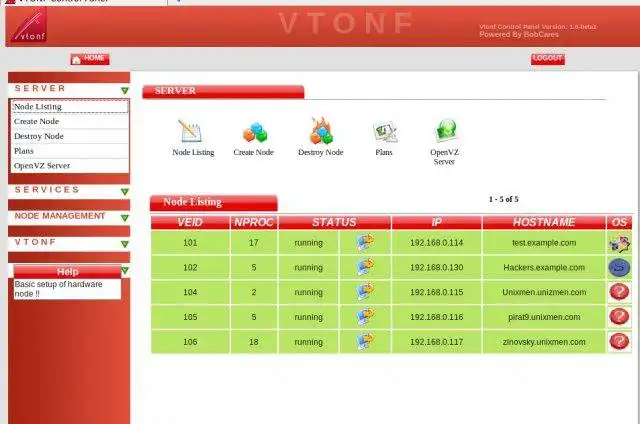The height and width of the screenshot is (424, 640).
Task: Select Node Listing in the sidebar menu
Action: pyautogui.click(x=70, y=107)
